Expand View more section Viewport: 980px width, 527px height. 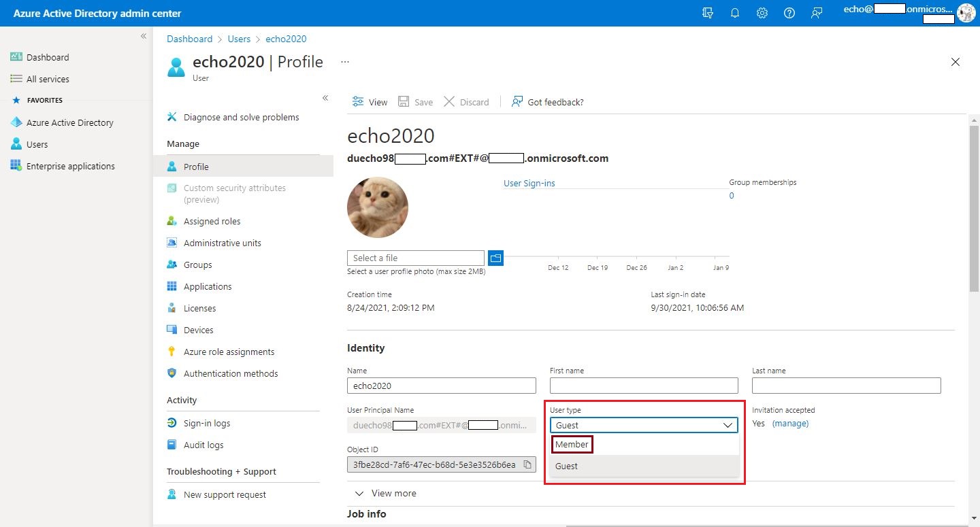385,493
